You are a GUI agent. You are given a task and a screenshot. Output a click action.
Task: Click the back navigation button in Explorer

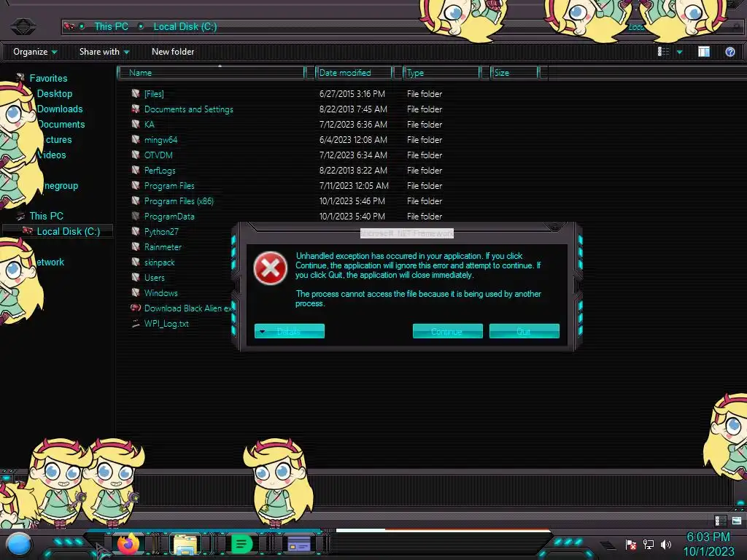coord(23,26)
